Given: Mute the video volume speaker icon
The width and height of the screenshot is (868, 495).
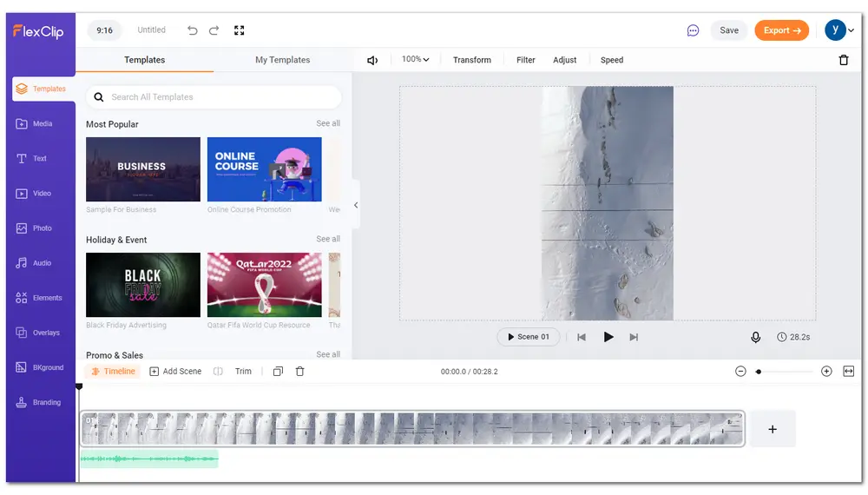Looking at the screenshot, I should point(372,60).
